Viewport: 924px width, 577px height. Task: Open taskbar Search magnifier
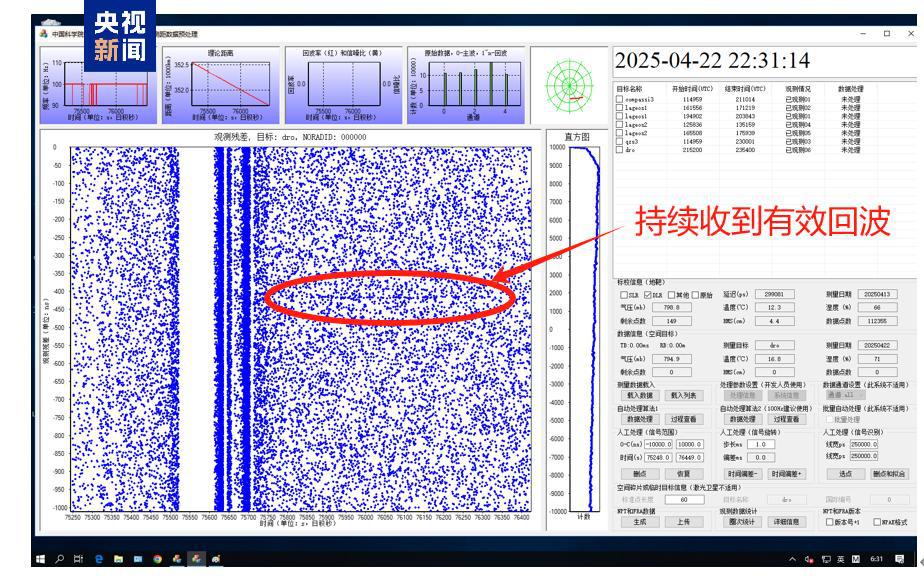point(60,558)
